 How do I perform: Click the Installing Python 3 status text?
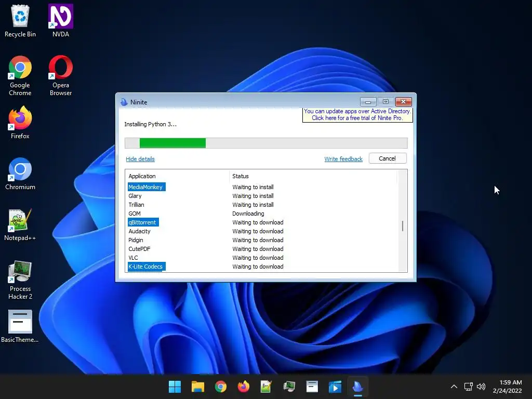(150, 124)
